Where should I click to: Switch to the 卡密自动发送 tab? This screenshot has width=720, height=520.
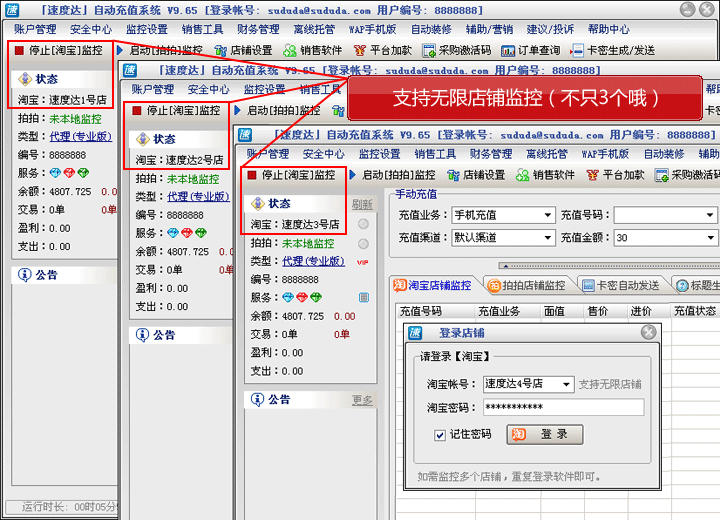[620, 285]
